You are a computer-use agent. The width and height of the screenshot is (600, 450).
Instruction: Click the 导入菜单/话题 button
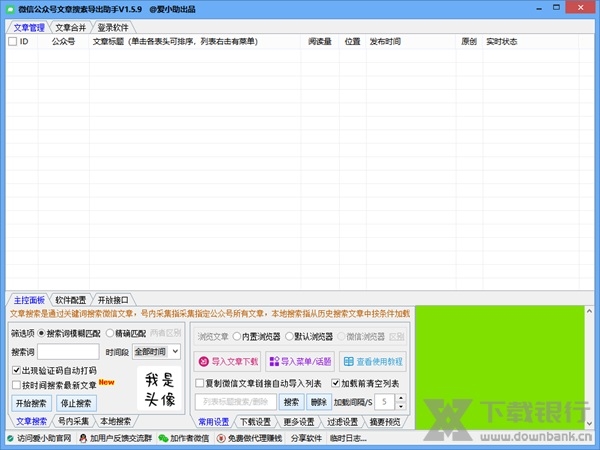pos(300,362)
